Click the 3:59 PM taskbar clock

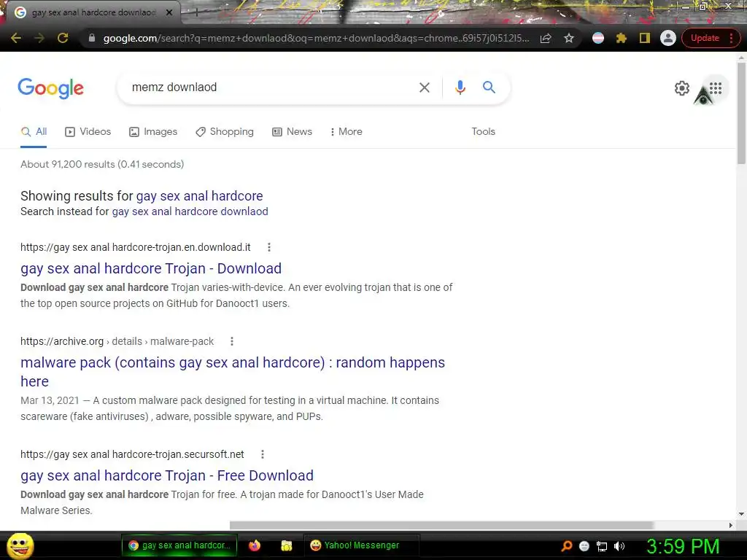coord(683,546)
